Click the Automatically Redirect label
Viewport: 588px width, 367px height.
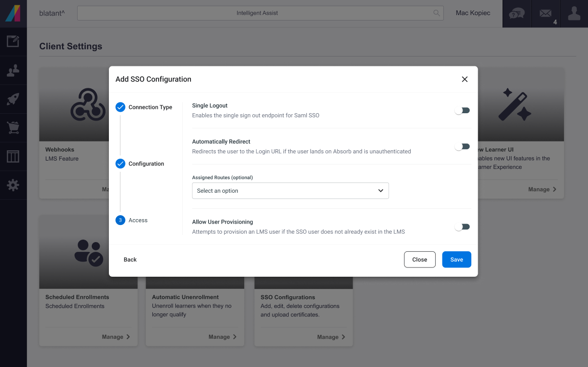pos(221,142)
